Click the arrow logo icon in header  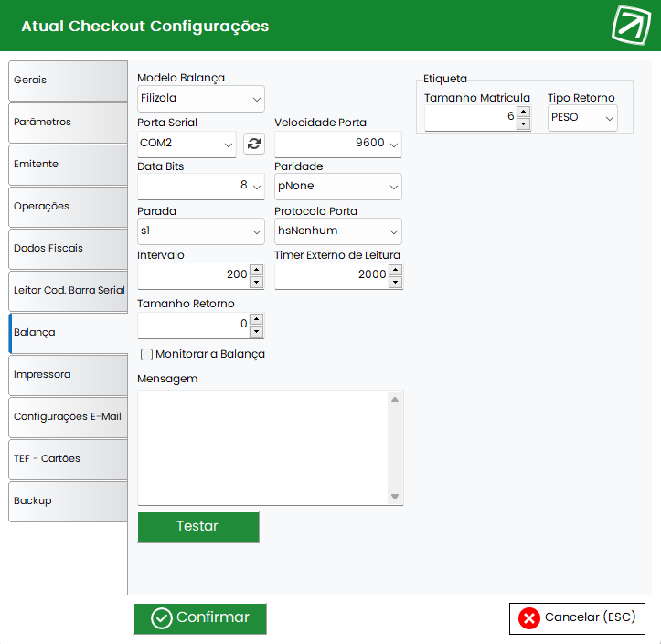pos(631,26)
